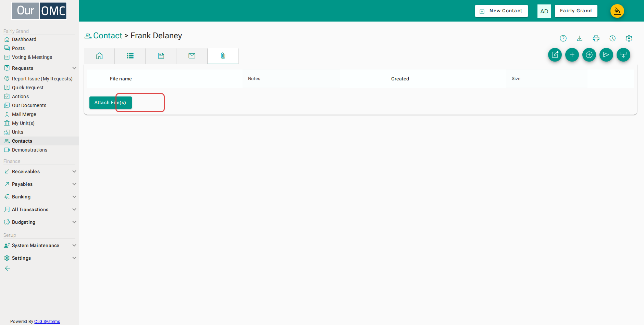Viewport: 644px width, 325px height.
Task: Go to Contact breadcrumb link
Action: click(108, 36)
